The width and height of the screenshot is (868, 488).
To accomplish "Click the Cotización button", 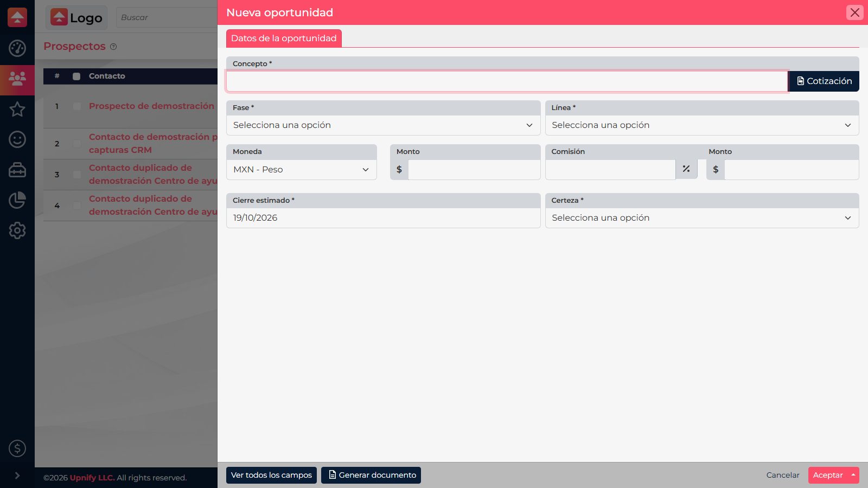I will [x=824, y=81].
